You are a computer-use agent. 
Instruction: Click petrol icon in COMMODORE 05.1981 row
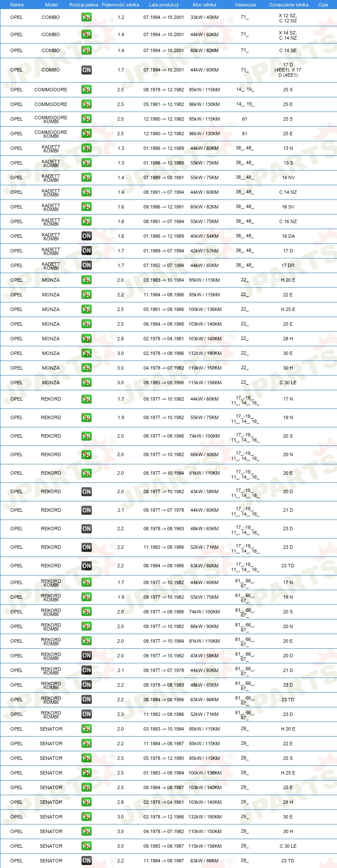tap(87, 104)
